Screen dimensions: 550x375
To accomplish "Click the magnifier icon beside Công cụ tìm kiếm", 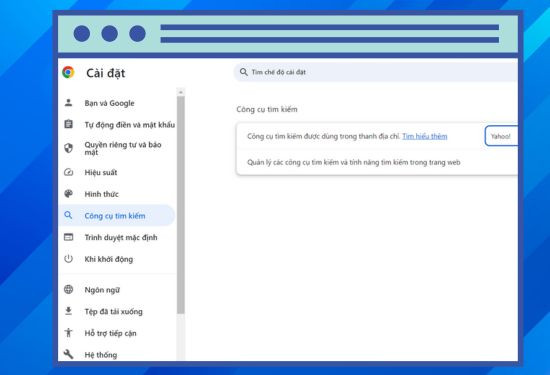I will click(68, 215).
